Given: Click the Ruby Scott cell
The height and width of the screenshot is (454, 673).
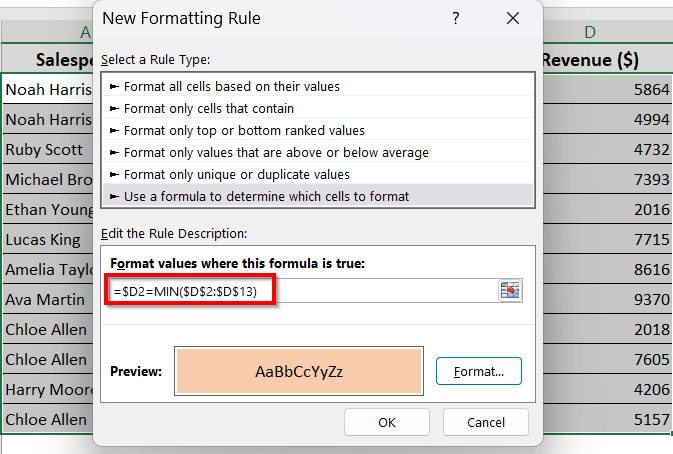Looking at the screenshot, I should tap(48, 149).
